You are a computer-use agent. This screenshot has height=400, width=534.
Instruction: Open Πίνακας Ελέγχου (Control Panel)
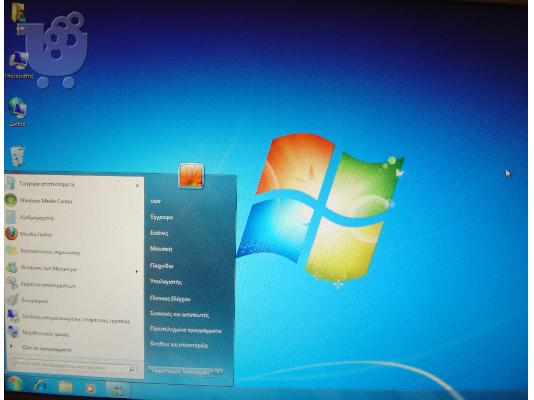point(170,299)
